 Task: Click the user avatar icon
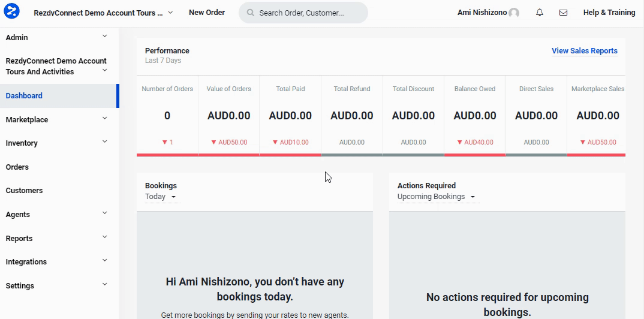click(x=514, y=13)
